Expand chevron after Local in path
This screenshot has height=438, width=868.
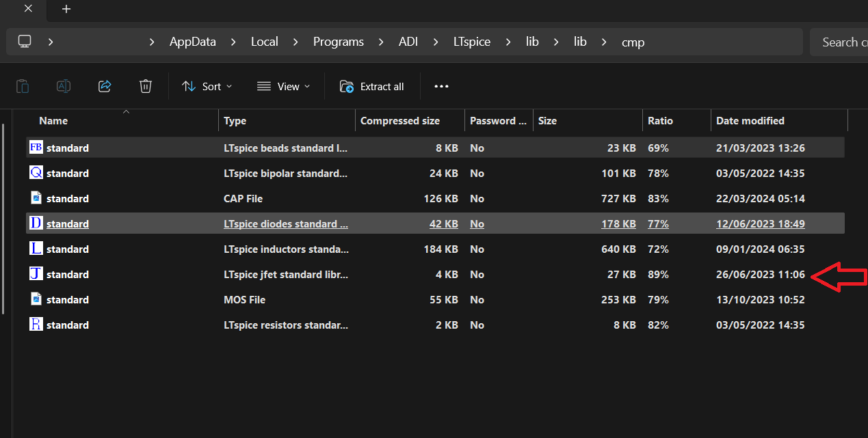pos(295,42)
